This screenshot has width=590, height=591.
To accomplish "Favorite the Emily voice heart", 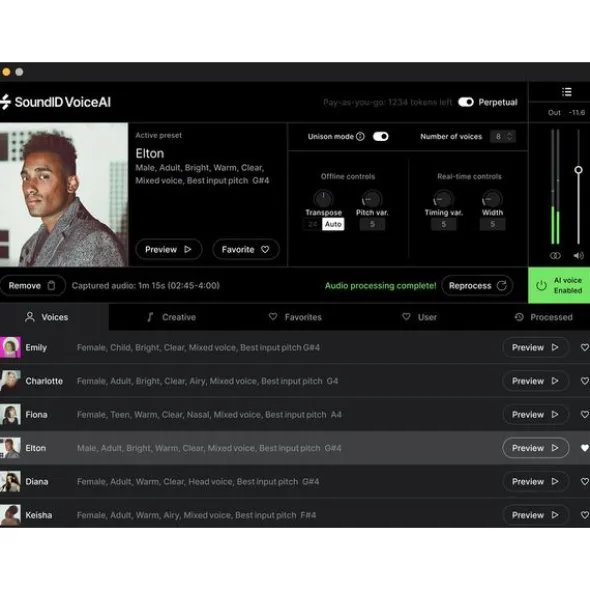I will (x=584, y=348).
